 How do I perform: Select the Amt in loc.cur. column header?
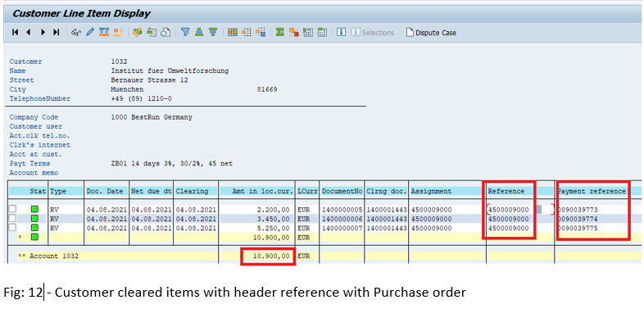point(257,191)
